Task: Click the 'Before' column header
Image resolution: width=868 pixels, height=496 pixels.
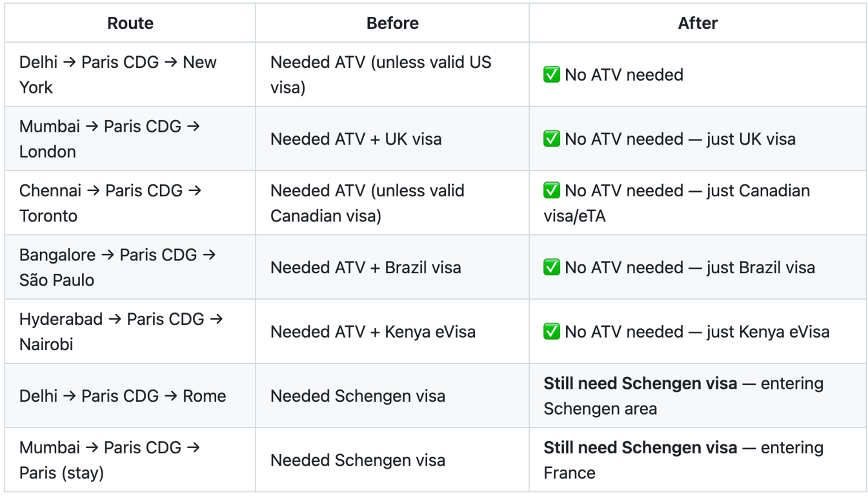Action: coord(392,23)
